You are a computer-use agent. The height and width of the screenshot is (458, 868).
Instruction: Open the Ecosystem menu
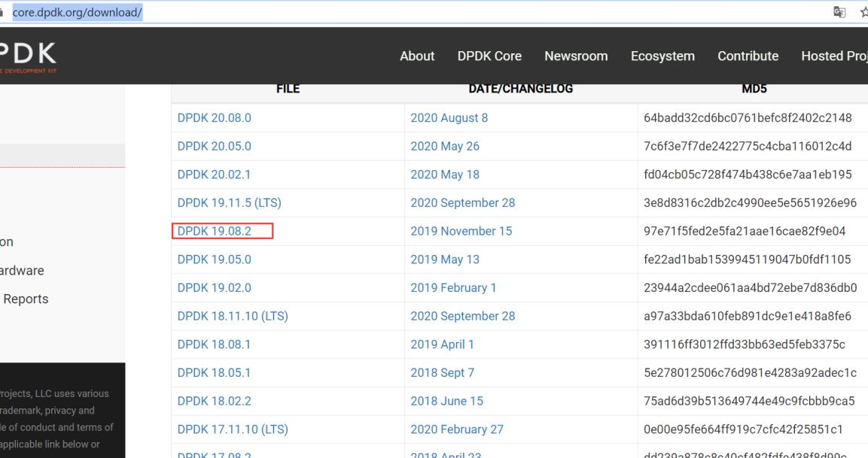coord(662,56)
